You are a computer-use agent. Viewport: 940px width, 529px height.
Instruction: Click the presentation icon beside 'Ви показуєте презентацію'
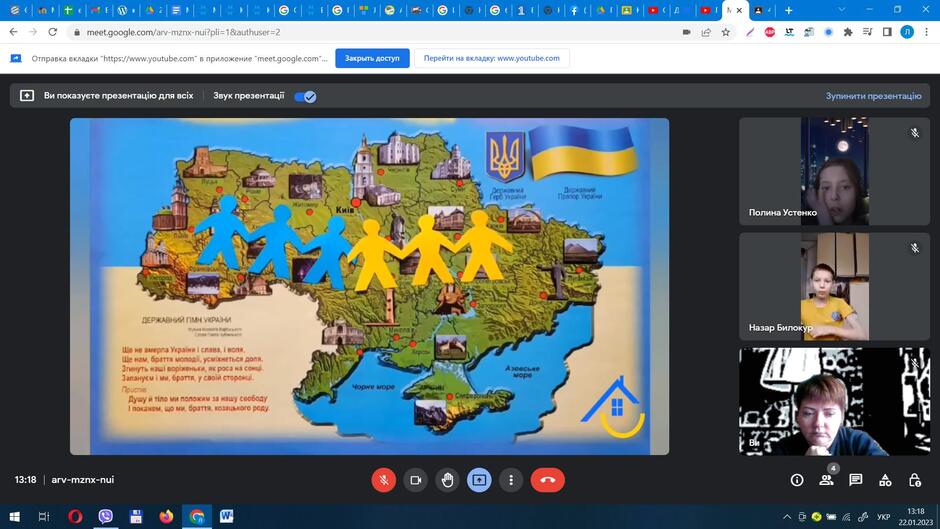click(27, 96)
